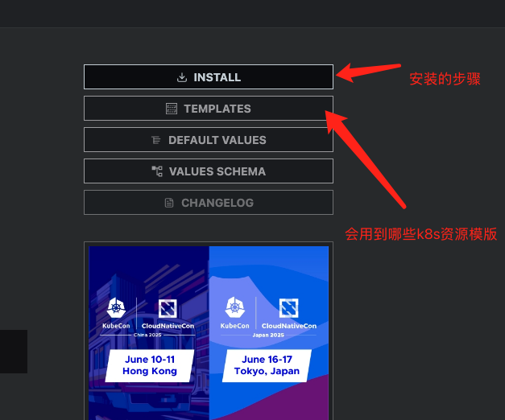
Task: Open the CHANGELOG
Action: pos(209,203)
